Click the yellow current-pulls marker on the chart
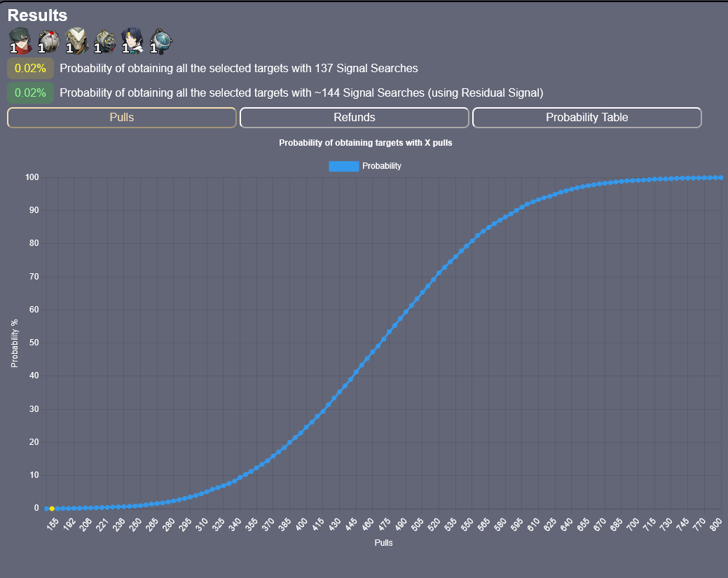The image size is (728, 578). point(52,509)
